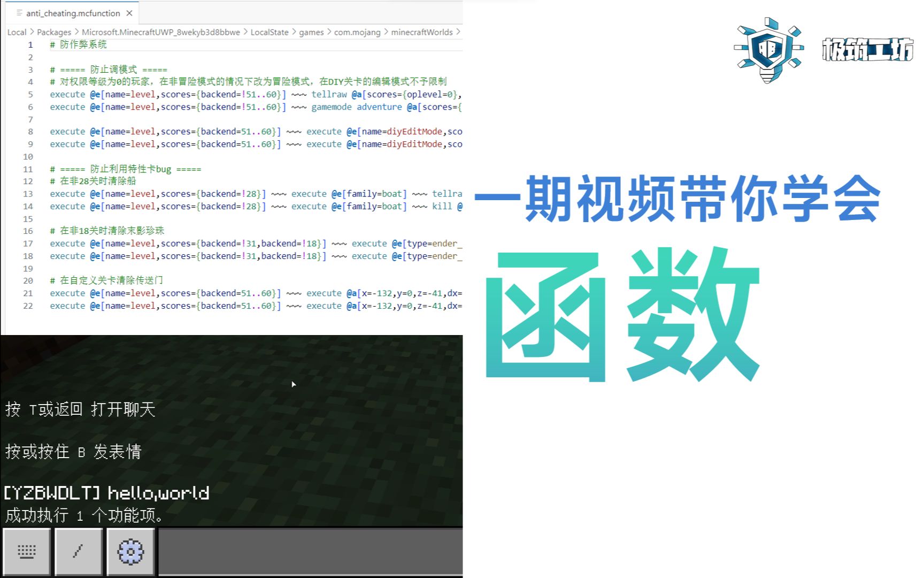Screen dimensions: 924x578
Task: Click line number 22 in the gutter
Action: [28, 306]
